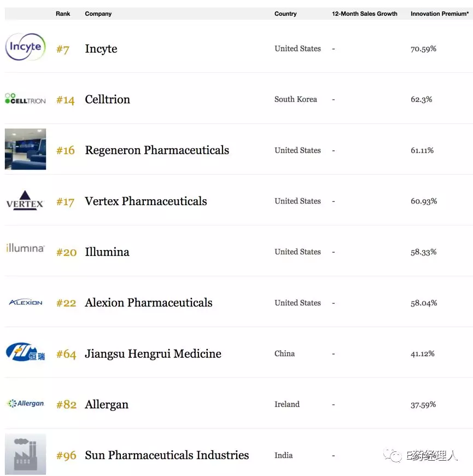Sort by Innovation Premium column header

440,14
